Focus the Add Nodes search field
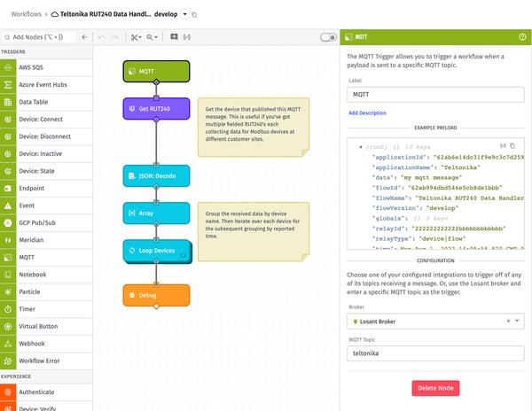The height and width of the screenshot is (411, 532). [39, 37]
